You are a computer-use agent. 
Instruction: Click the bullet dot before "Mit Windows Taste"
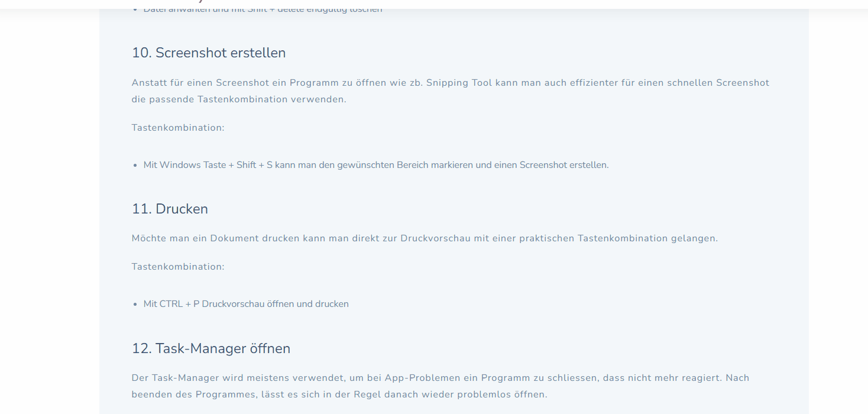coord(135,166)
